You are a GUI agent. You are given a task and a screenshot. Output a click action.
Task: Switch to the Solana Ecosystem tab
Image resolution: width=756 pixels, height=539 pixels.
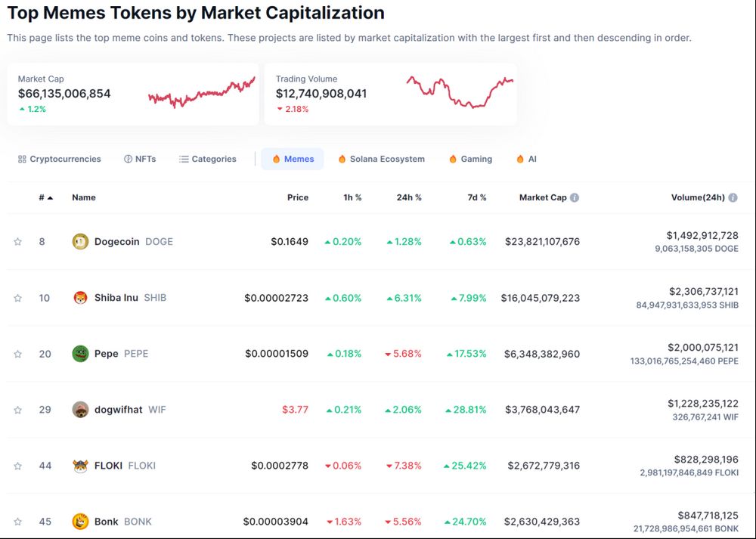[x=381, y=160]
